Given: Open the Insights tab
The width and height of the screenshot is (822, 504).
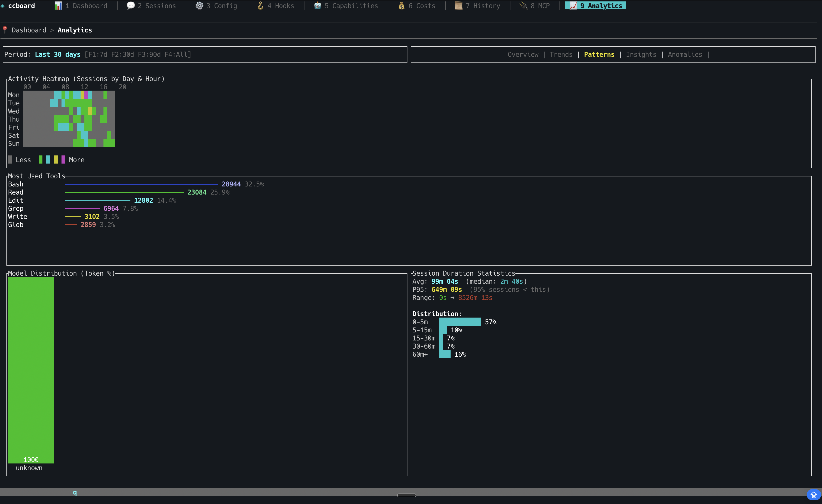Looking at the screenshot, I should pyautogui.click(x=641, y=54).
